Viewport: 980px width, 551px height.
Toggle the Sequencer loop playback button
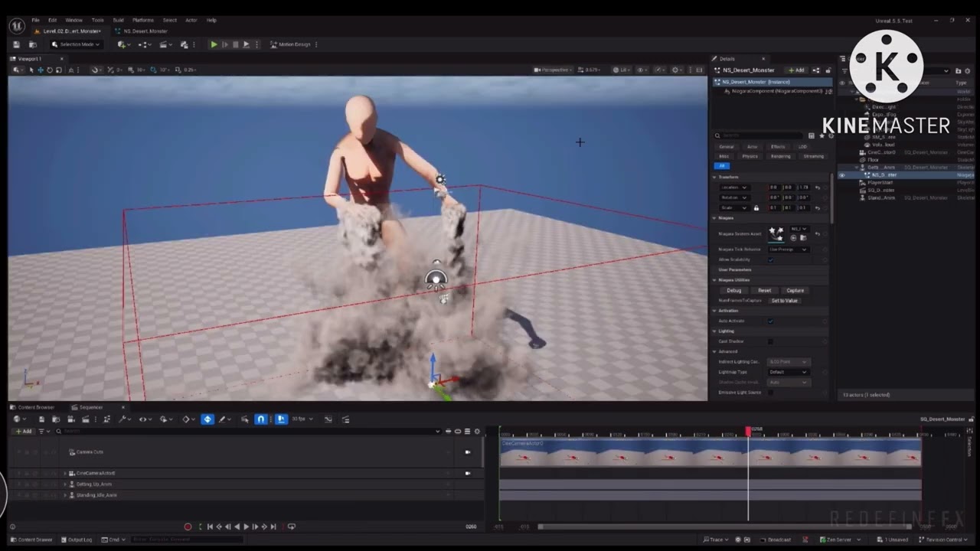tap(291, 527)
